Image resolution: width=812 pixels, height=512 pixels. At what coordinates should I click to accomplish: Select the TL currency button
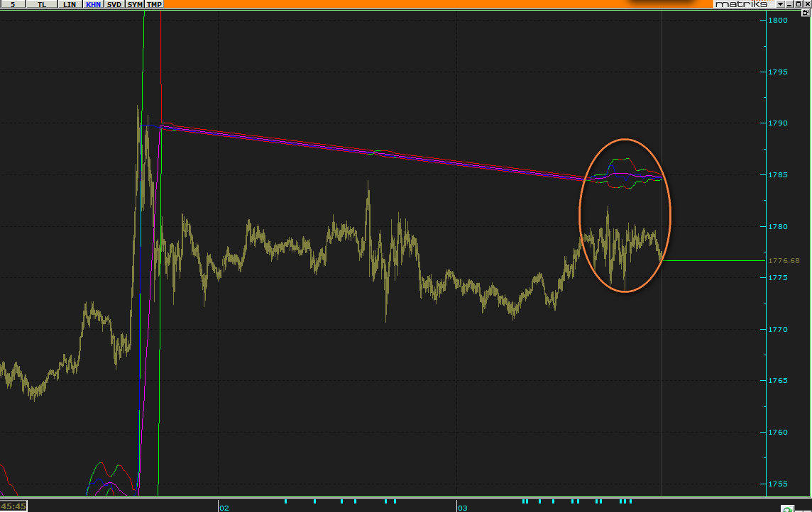(42, 4)
